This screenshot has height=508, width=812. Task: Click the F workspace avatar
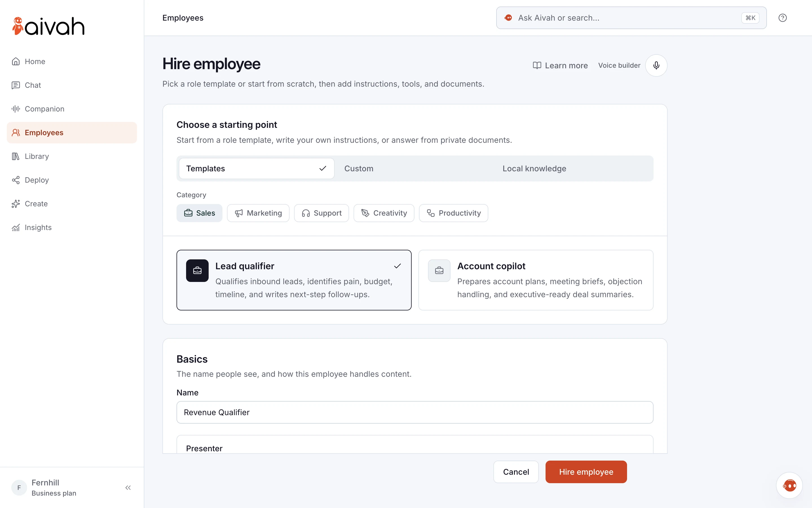coord(19,487)
